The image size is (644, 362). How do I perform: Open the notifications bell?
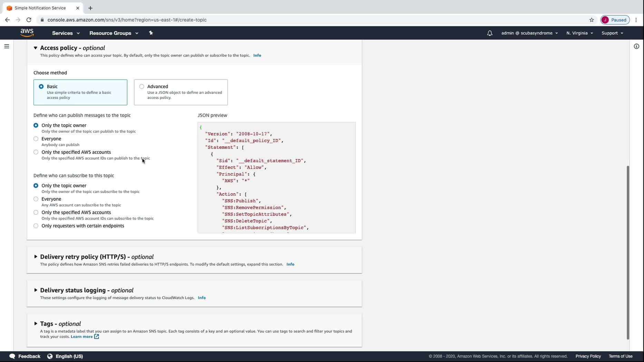(490, 33)
